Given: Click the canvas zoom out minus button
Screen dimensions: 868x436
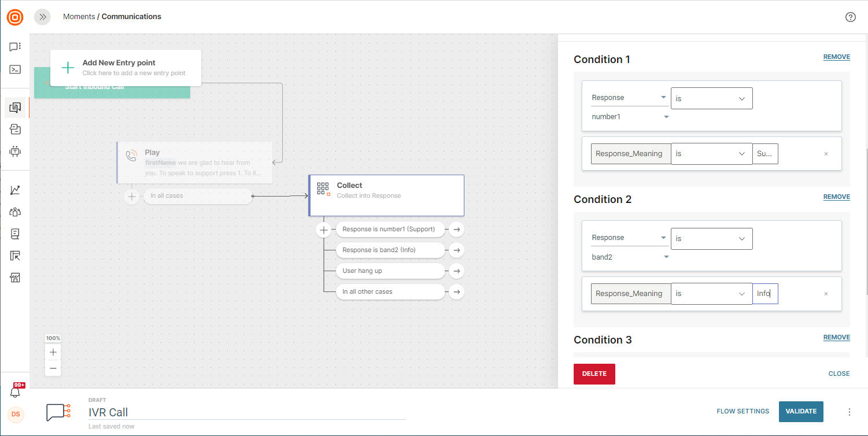Looking at the screenshot, I should pos(53,368).
